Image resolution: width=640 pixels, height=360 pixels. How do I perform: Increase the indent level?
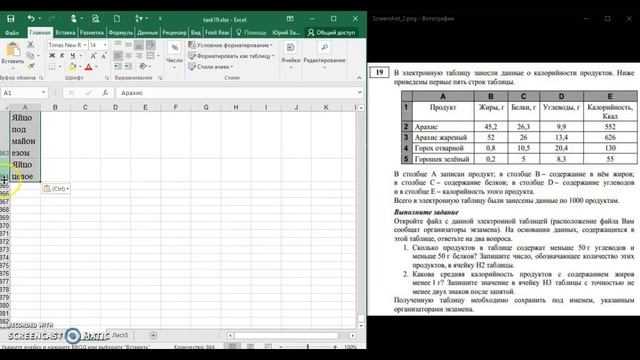click(x=128, y=66)
